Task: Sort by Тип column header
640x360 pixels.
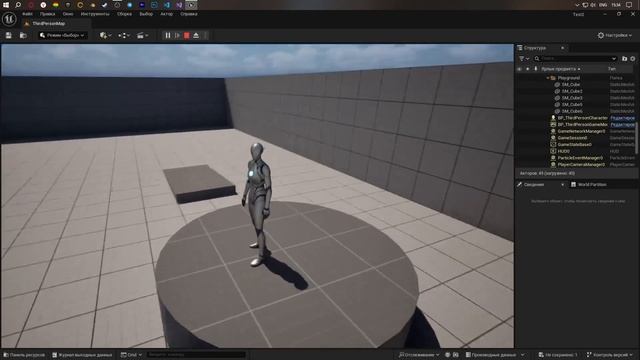Action: (611, 69)
